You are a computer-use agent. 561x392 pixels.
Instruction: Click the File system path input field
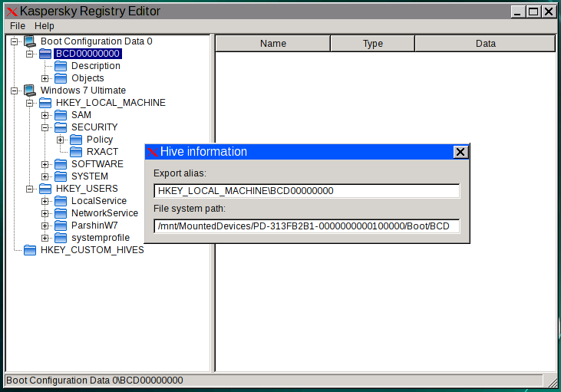307,226
